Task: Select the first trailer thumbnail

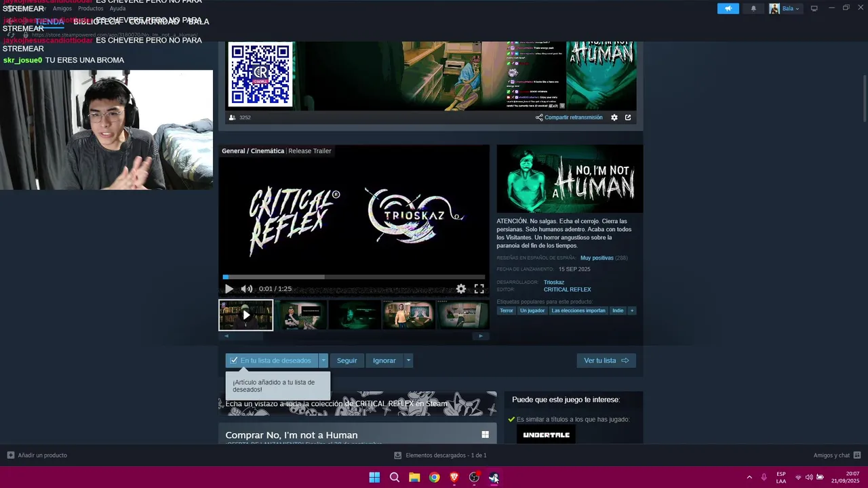Action: coord(246,315)
